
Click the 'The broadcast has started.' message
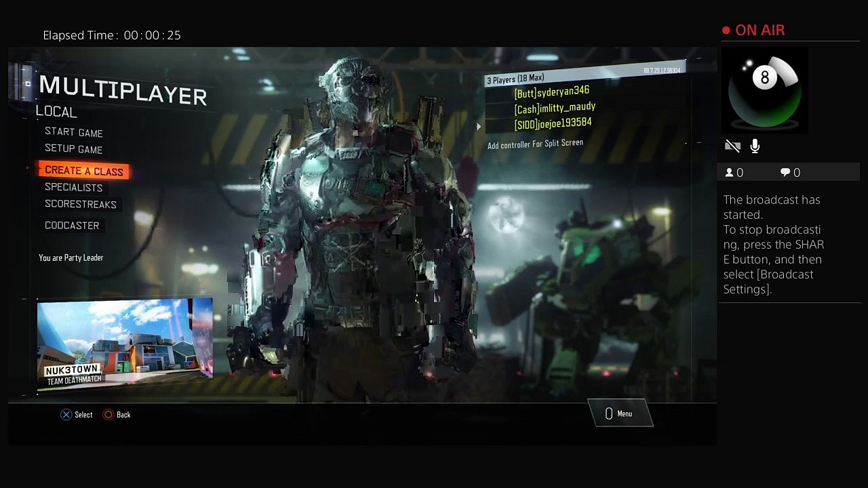(772, 207)
